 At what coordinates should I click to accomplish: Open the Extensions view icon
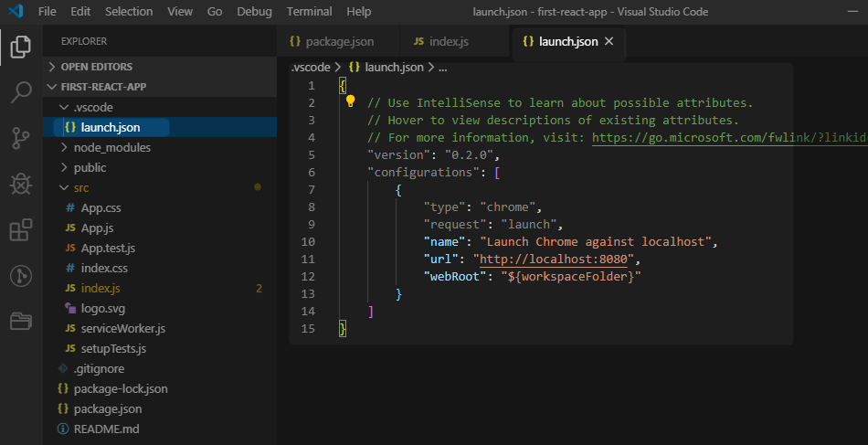pyautogui.click(x=21, y=229)
